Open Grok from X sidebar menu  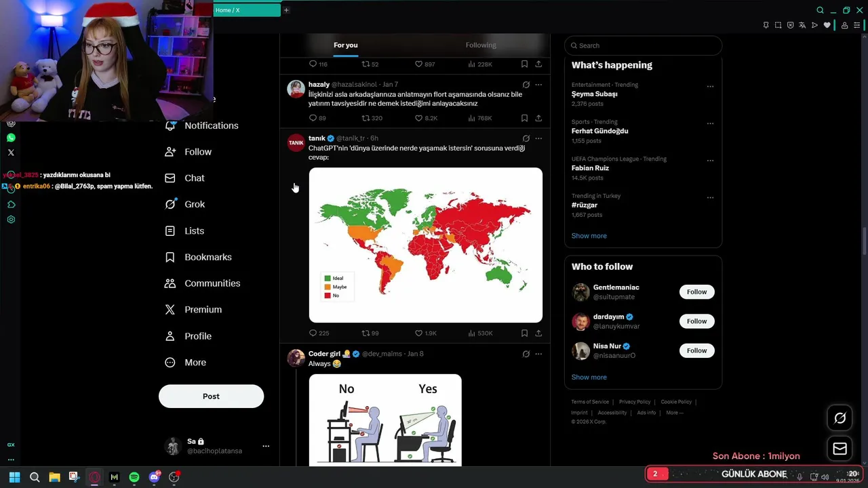[184, 204]
